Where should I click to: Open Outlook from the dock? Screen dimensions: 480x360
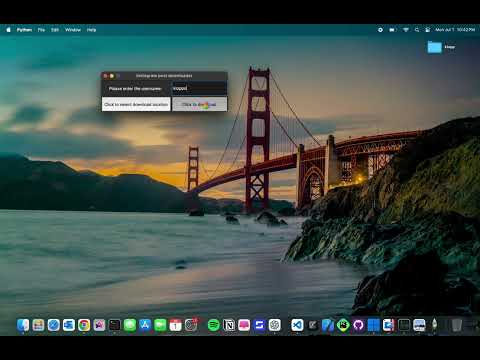[x=69, y=325]
